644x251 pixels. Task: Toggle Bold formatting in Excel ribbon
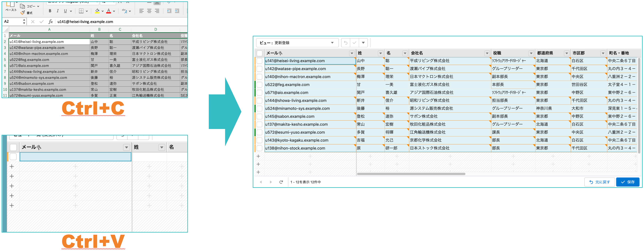[x=50, y=11]
